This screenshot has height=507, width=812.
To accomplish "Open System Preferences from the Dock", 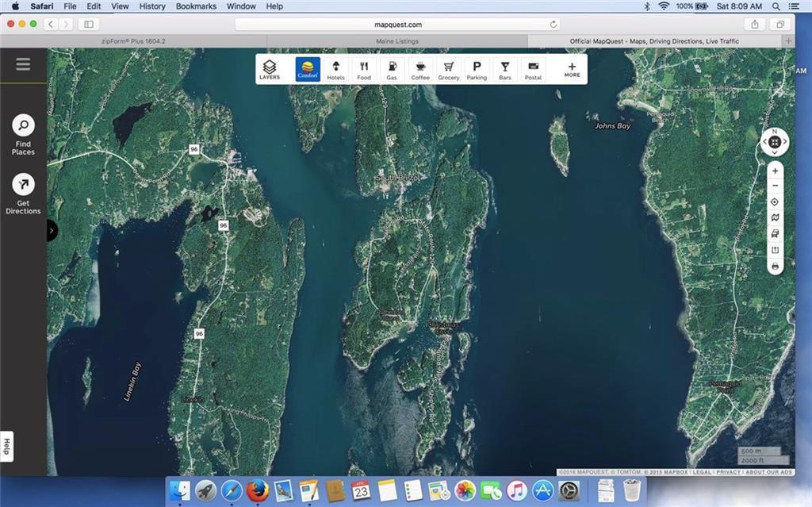I will point(569,490).
